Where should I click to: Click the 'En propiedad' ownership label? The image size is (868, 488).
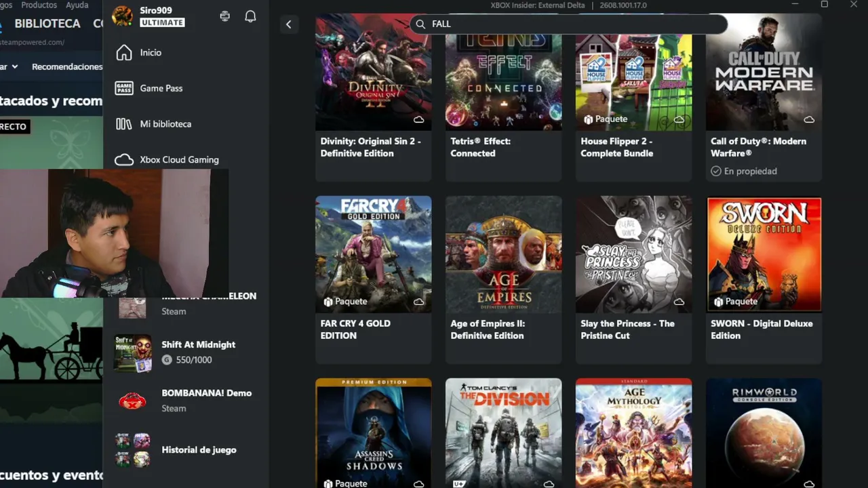tap(751, 171)
